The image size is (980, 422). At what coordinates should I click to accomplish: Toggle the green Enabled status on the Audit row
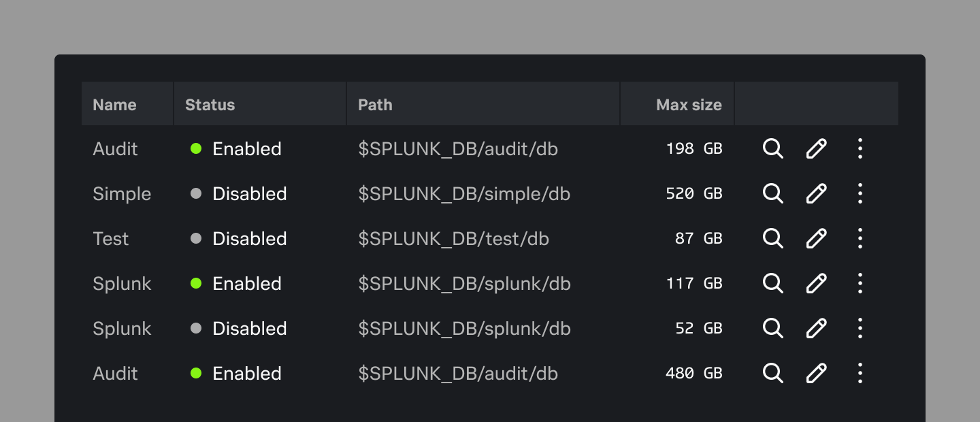click(197, 148)
